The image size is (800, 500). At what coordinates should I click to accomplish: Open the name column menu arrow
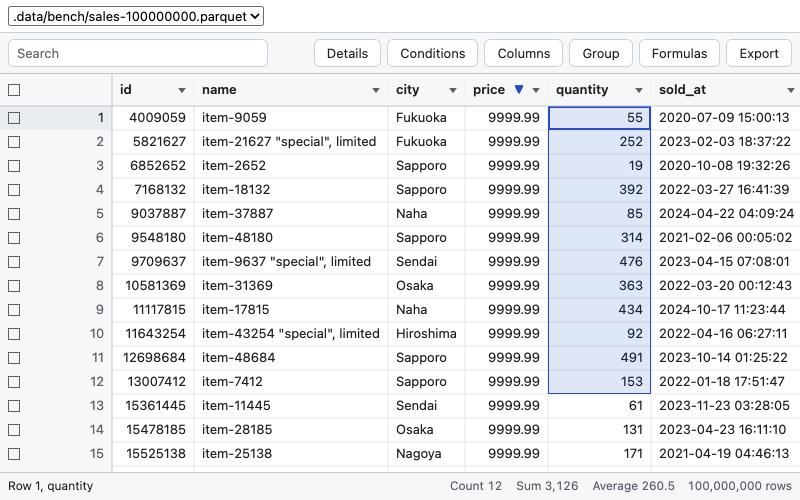pos(376,90)
